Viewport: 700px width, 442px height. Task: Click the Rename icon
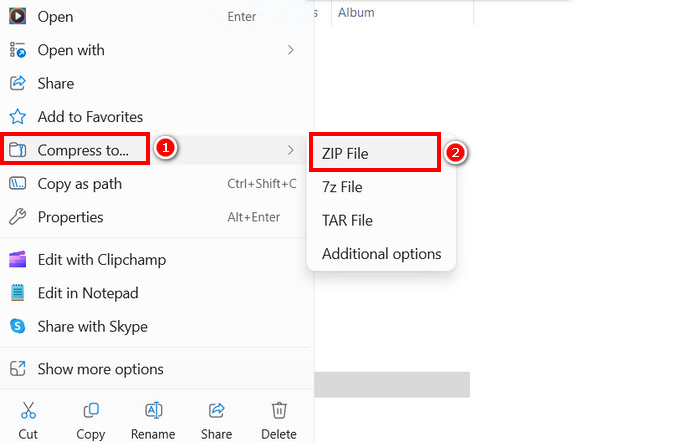[x=154, y=410]
